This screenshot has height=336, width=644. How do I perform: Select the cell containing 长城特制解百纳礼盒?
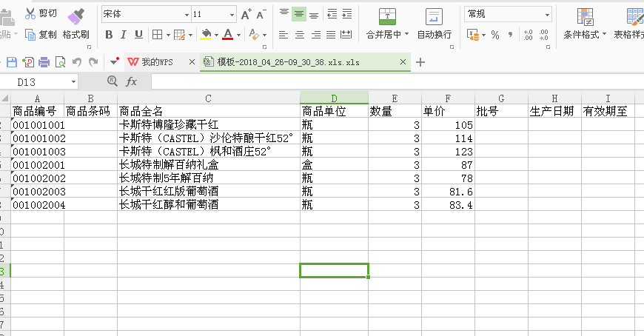(x=208, y=164)
